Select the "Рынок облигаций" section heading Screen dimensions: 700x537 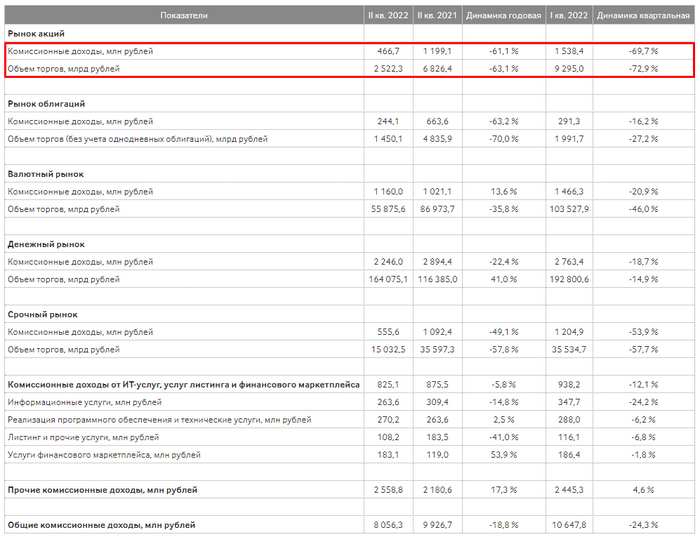coord(45,103)
